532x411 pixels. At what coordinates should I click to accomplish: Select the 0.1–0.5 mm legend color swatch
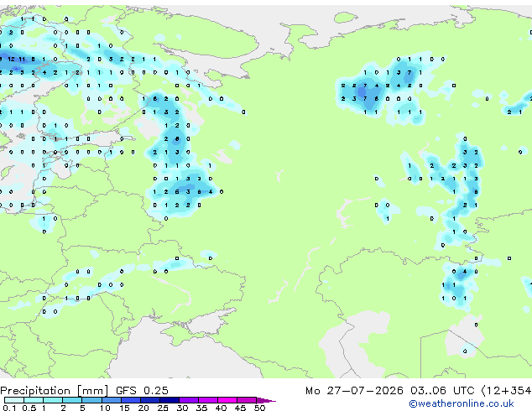point(14,400)
